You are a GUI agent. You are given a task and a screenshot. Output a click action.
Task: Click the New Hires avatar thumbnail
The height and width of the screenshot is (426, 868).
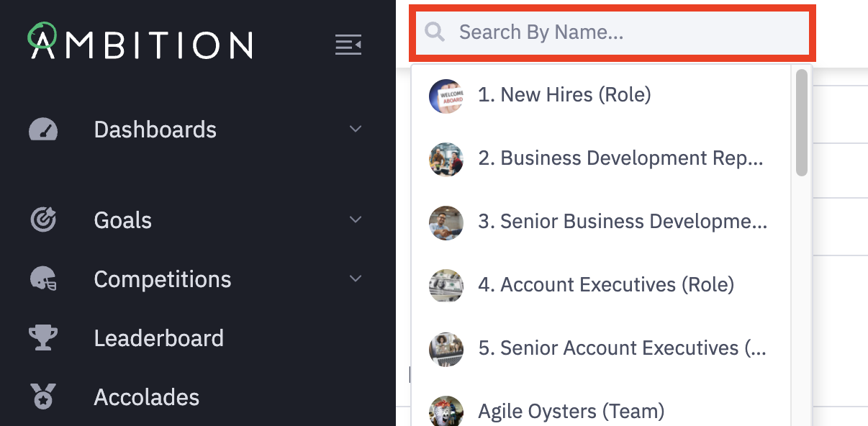pos(446,96)
